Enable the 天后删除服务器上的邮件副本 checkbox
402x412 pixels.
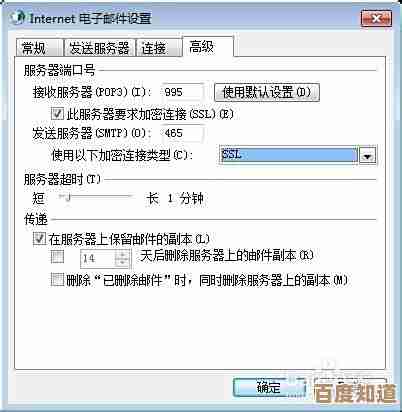(x=57, y=257)
